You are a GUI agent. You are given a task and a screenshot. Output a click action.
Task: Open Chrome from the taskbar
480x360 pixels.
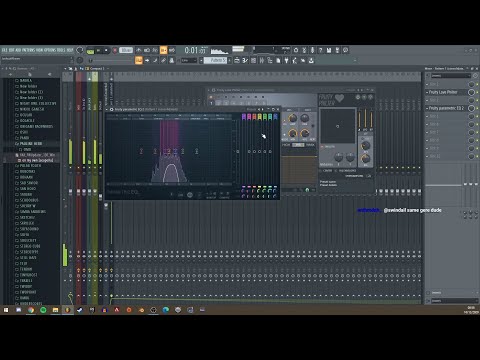pos(31,310)
